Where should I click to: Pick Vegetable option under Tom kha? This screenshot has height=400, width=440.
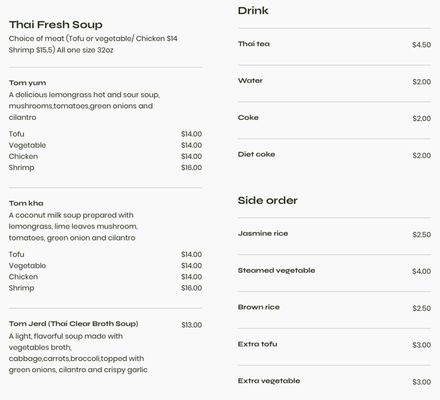click(x=105, y=266)
